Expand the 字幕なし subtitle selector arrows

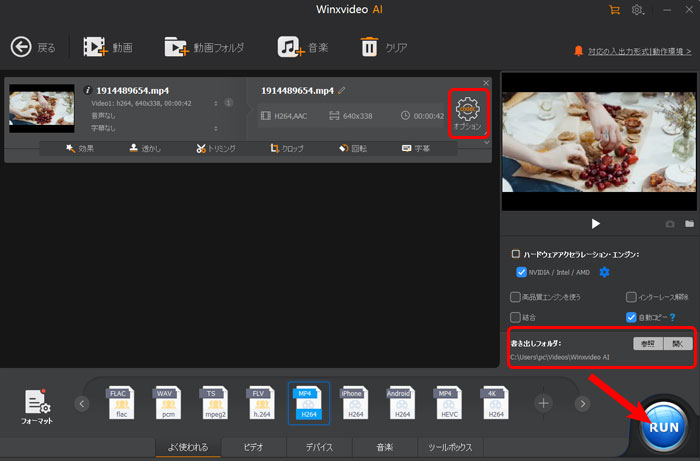pyautogui.click(x=216, y=128)
